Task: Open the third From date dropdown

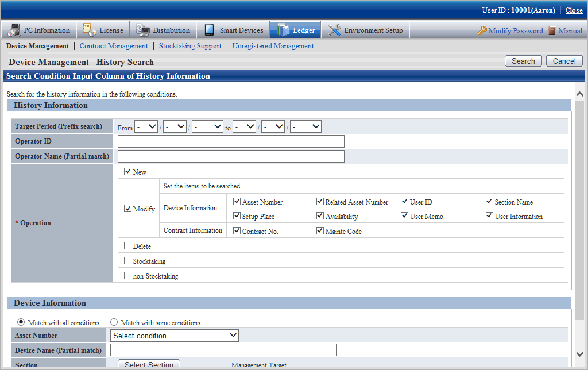Action: 208,126
